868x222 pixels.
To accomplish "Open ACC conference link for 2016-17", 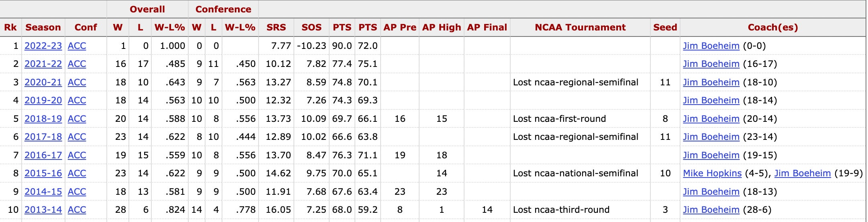I will 77,155.
